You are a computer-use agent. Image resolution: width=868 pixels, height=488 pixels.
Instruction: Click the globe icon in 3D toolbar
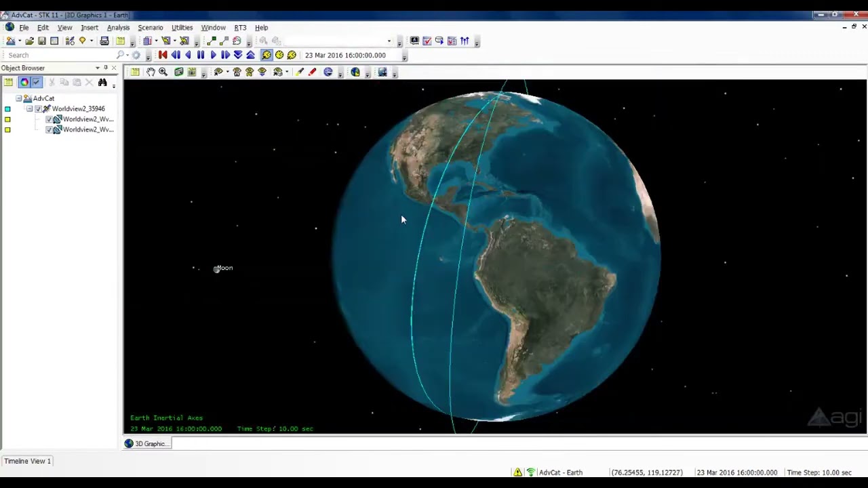pos(328,72)
